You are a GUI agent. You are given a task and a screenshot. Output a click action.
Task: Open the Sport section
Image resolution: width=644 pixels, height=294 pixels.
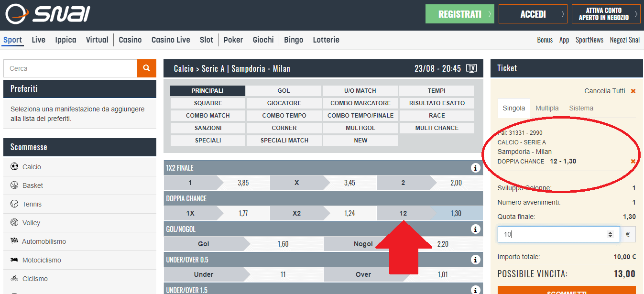12,40
